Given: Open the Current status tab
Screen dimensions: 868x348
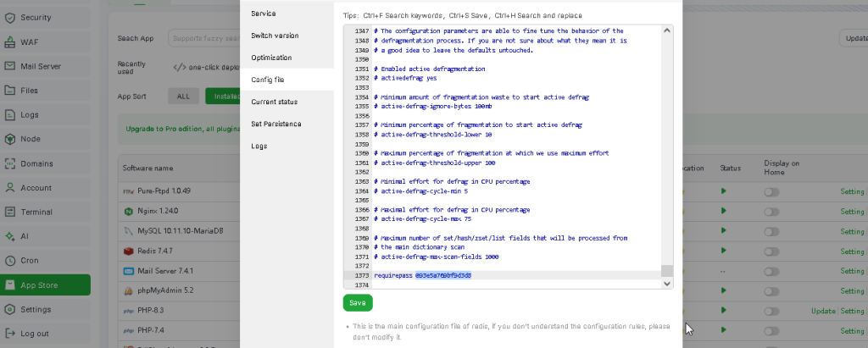Looking at the screenshot, I should [287, 102].
